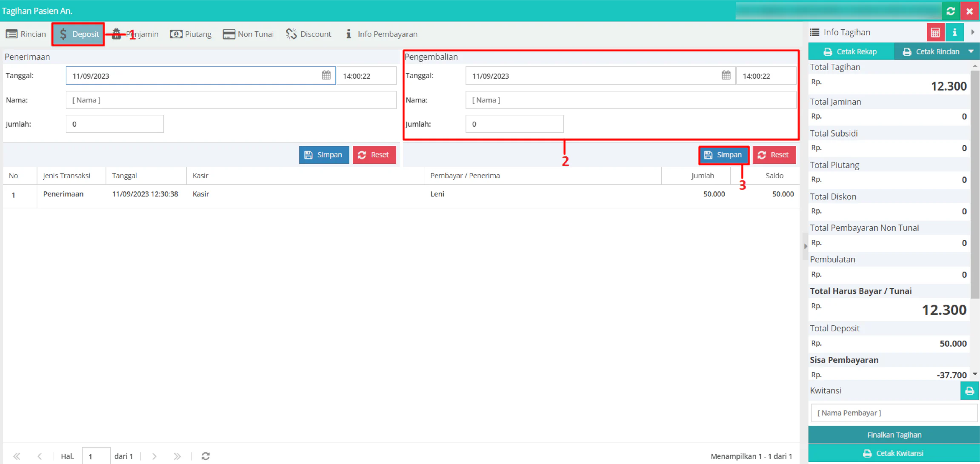Open calendar picker for Pengembalian date
Image resolution: width=980 pixels, height=464 pixels.
[726, 76]
